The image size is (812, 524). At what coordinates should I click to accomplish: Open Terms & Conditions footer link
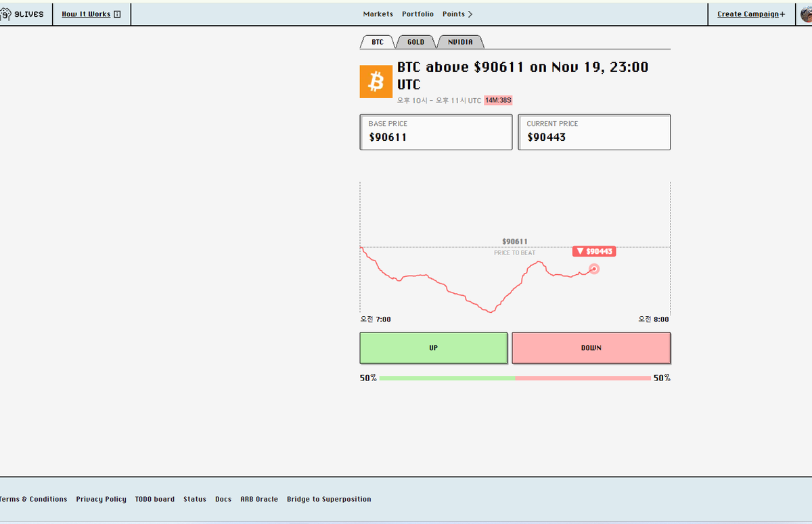tap(33, 499)
